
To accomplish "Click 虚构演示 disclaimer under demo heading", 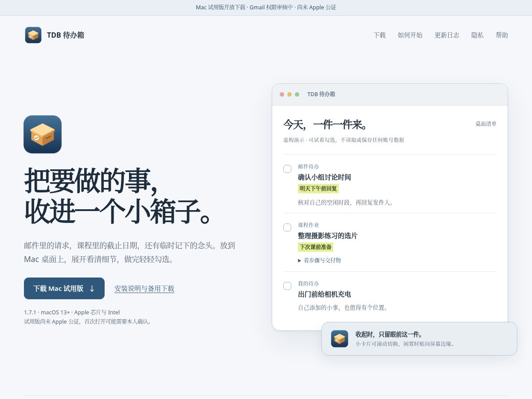I will (344, 140).
